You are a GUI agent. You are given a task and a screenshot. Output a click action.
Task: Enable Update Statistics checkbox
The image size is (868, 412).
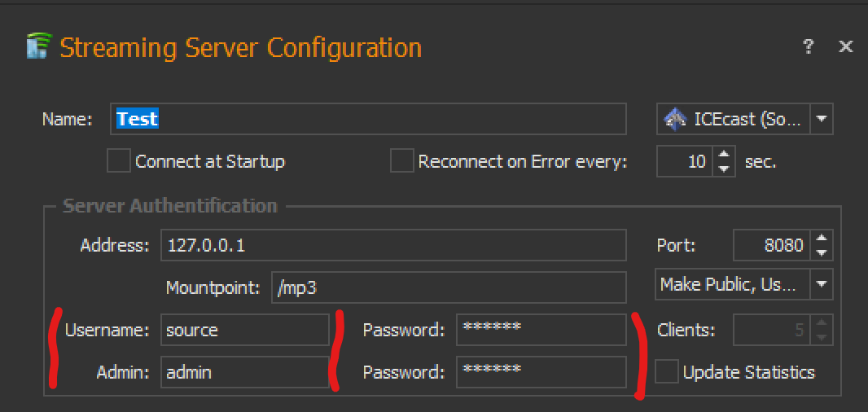tap(667, 372)
